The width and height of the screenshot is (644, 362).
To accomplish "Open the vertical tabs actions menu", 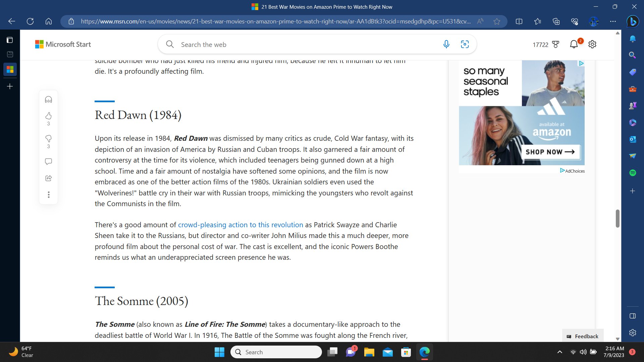I will [x=10, y=40].
